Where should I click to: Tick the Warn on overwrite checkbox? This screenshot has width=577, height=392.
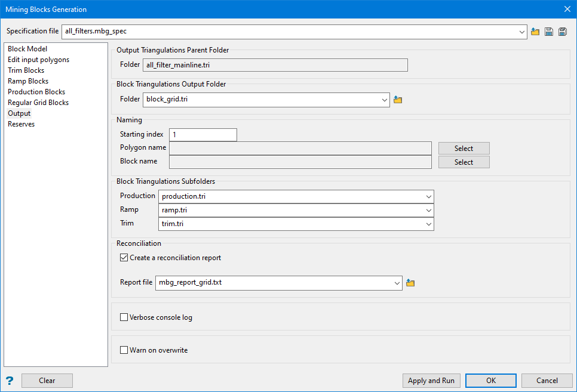click(x=124, y=350)
